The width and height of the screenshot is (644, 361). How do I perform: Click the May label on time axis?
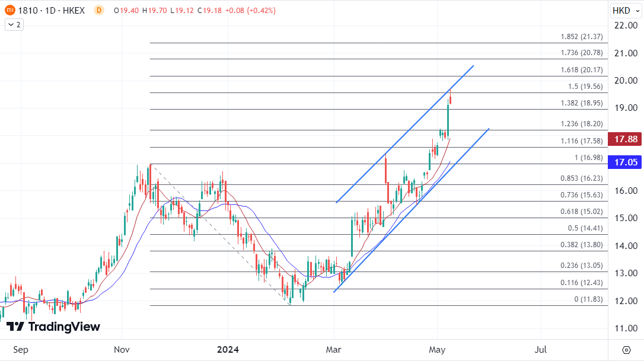pyautogui.click(x=437, y=349)
